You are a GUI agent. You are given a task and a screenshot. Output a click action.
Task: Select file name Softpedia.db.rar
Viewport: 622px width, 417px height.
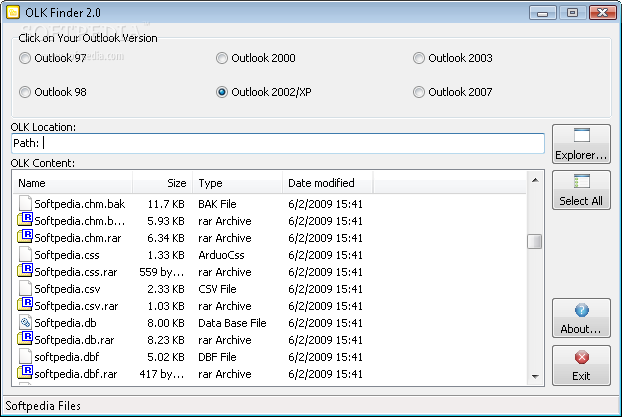(x=74, y=340)
